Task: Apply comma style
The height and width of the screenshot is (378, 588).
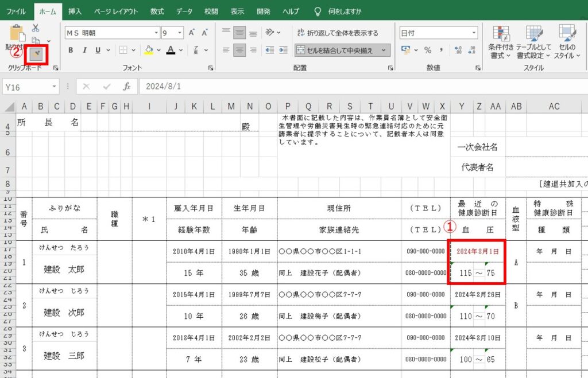Action: click(x=442, y=50)
